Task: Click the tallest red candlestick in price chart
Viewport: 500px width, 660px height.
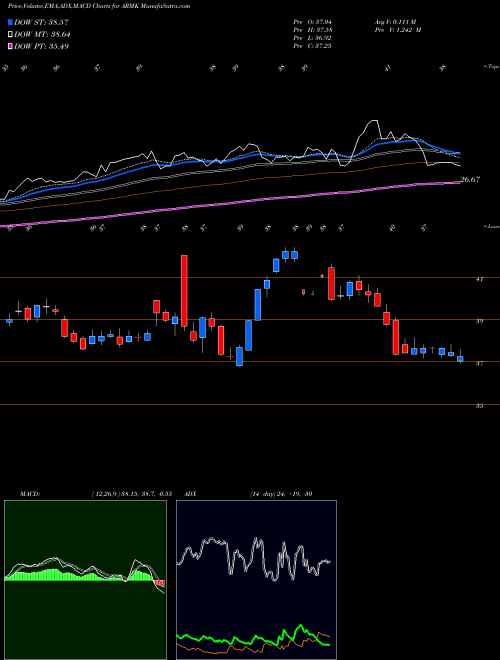Action: [x=184, y=291]
